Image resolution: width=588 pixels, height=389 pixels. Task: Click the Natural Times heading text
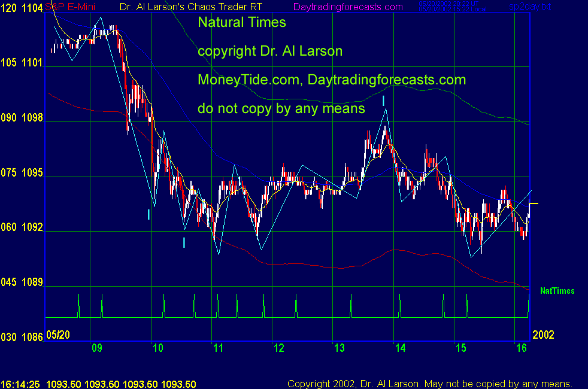(242, 23)
